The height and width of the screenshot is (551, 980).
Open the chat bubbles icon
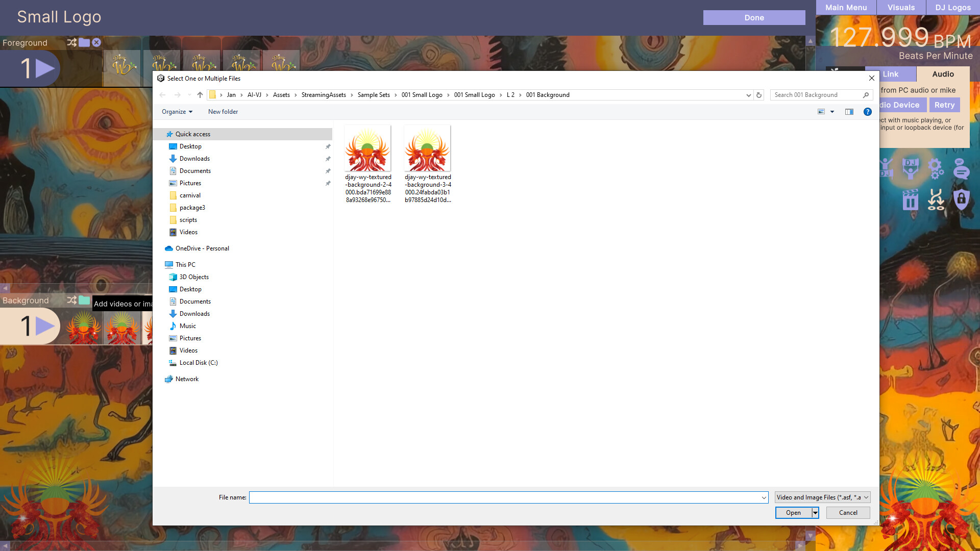pyautogui.click(x=962, y=169)
